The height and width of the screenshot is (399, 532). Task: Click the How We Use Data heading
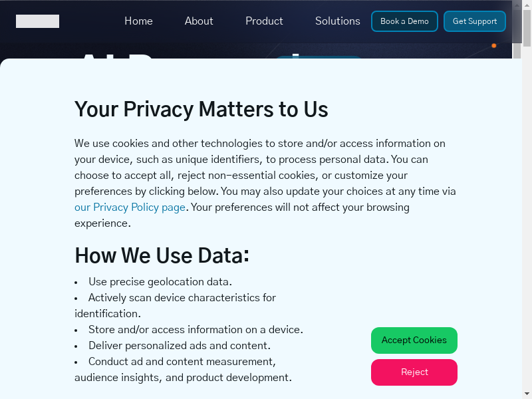(162, 255)
